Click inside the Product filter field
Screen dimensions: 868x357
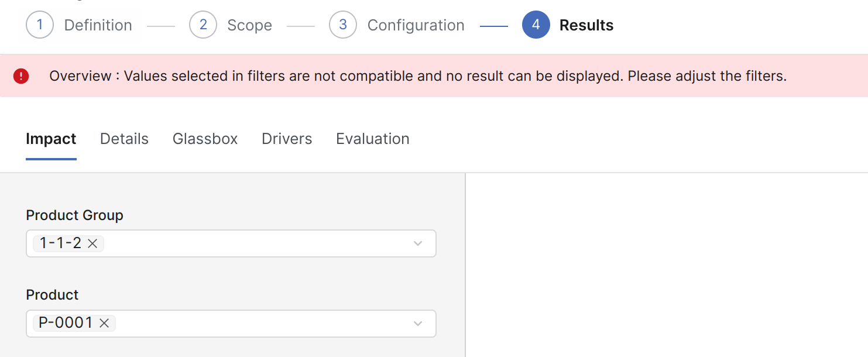pos(258,324)
